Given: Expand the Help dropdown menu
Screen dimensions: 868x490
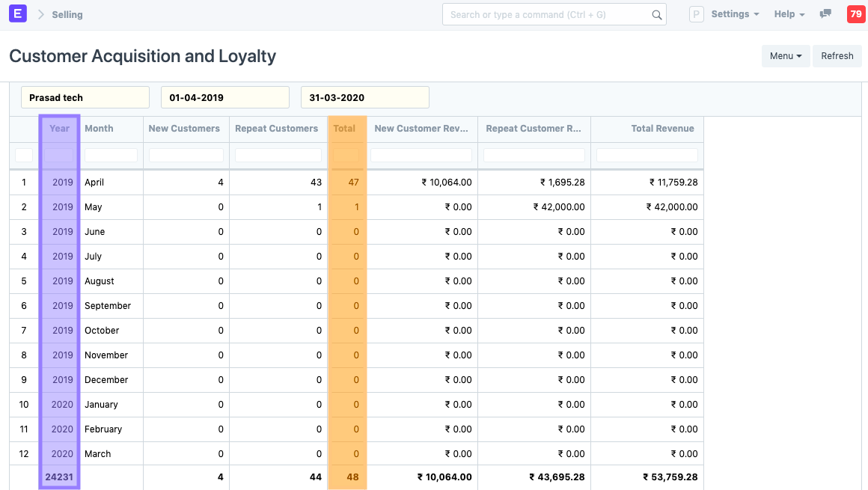Looking at the screenshot, I should (789, 14).
